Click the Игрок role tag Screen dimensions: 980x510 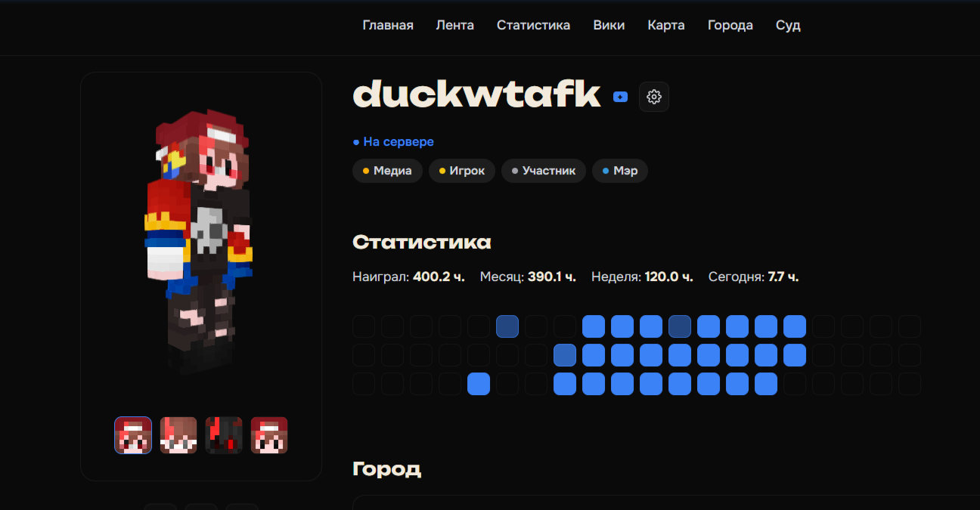[x=462, y=171]
